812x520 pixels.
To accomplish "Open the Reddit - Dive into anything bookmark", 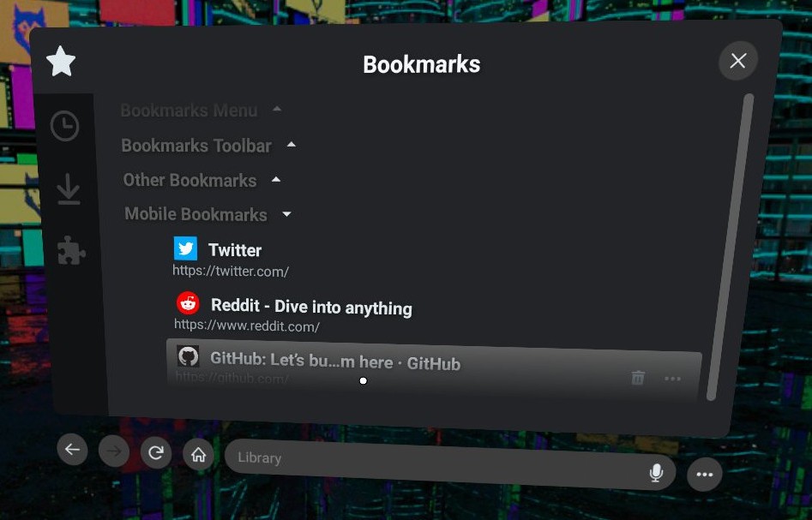I will click(x=310, y=308).
